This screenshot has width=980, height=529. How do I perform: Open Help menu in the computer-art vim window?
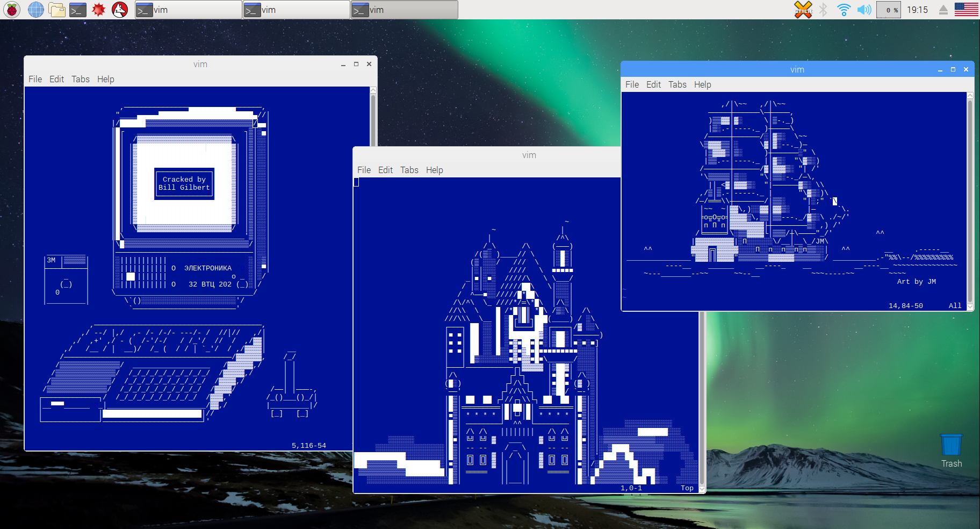[106, 79]
